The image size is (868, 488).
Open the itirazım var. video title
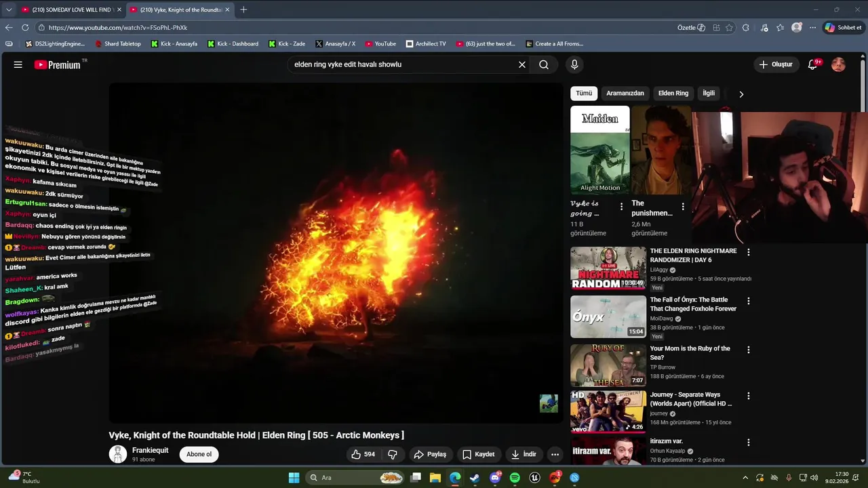click(667, 441)
